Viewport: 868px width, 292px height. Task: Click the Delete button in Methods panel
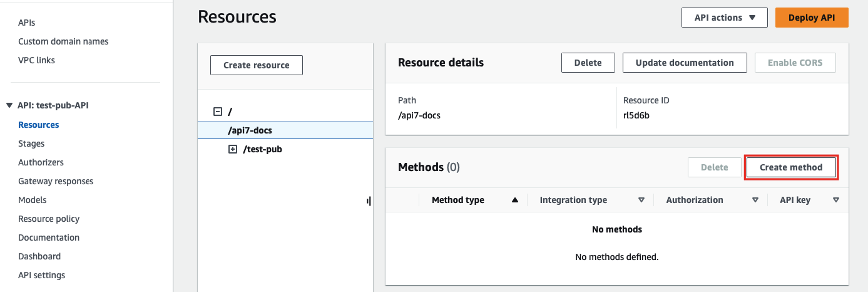click(x=714, y=167)
